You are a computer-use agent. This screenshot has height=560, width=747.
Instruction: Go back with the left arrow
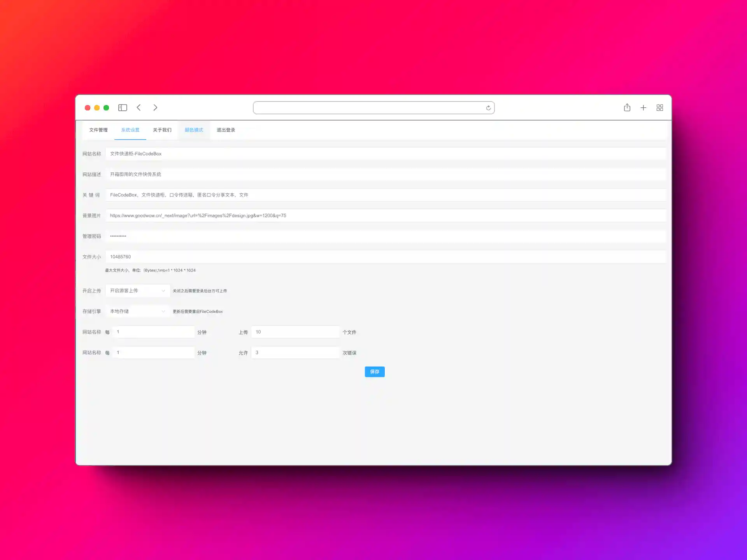tap(139, 108)
